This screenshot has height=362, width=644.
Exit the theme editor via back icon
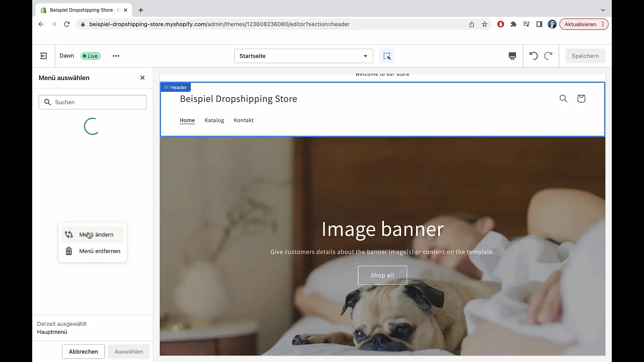point(44,56)
